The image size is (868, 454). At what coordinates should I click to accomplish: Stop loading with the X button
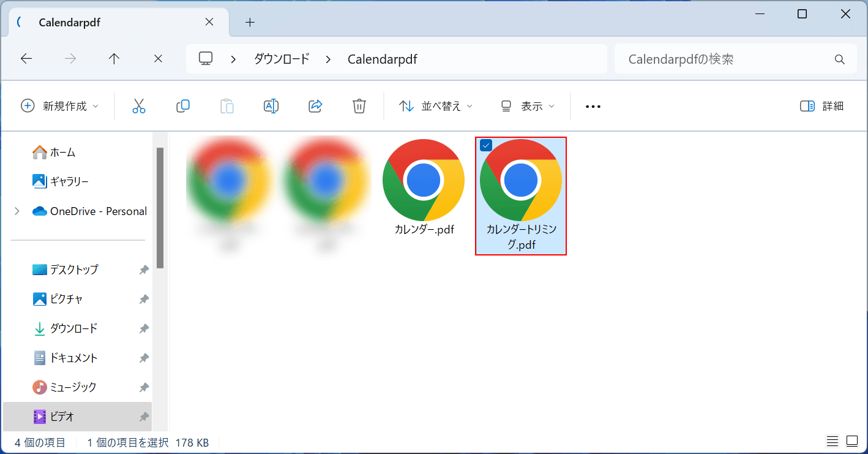158,59
